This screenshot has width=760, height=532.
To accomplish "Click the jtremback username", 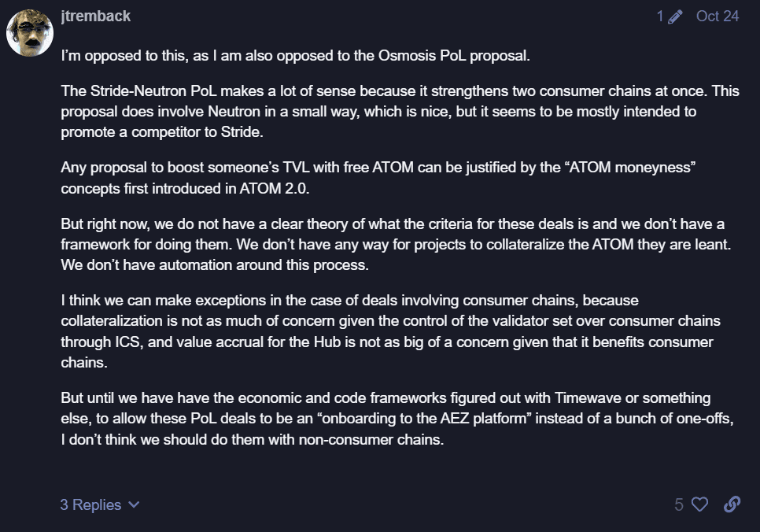I will click(x=95, y=16).
